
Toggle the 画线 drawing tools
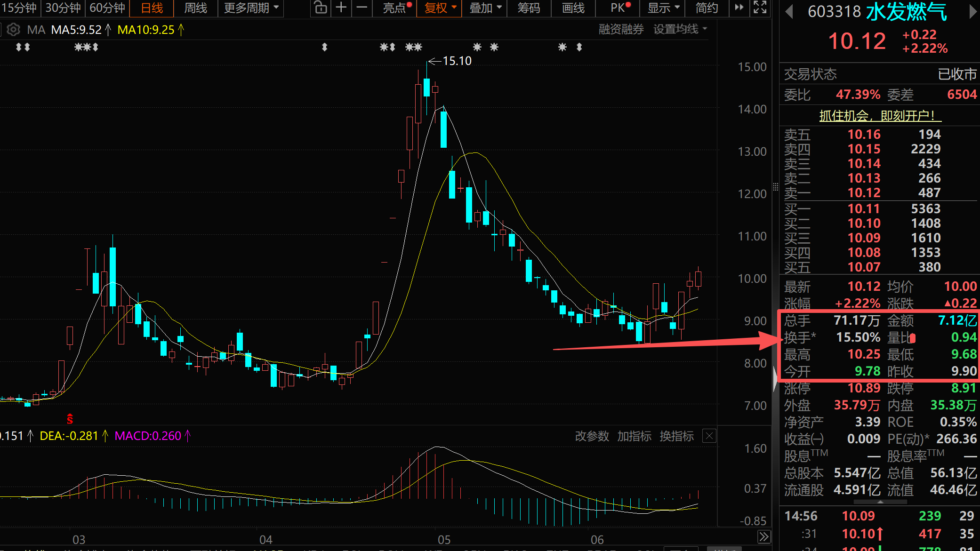[573, 8]
